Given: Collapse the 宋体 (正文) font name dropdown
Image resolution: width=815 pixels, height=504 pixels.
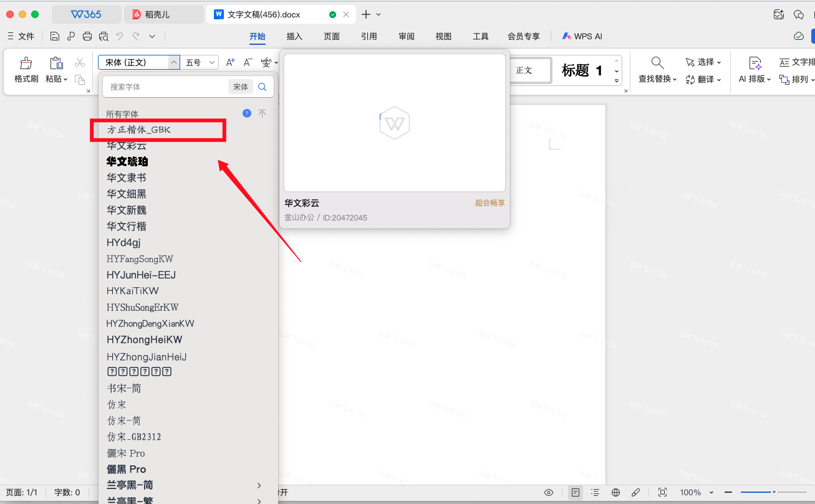Looking at the screenshot, I should click(x=173, y=62).
